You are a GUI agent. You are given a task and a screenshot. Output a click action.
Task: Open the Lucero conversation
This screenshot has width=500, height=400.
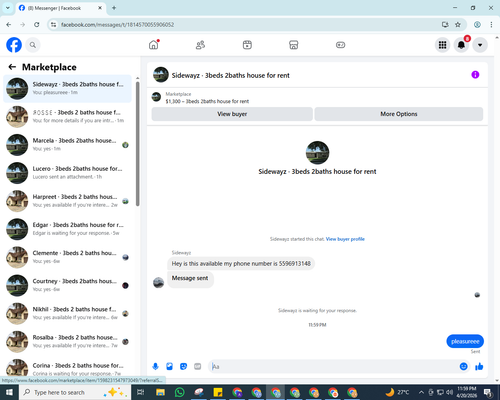click(67, 173)
